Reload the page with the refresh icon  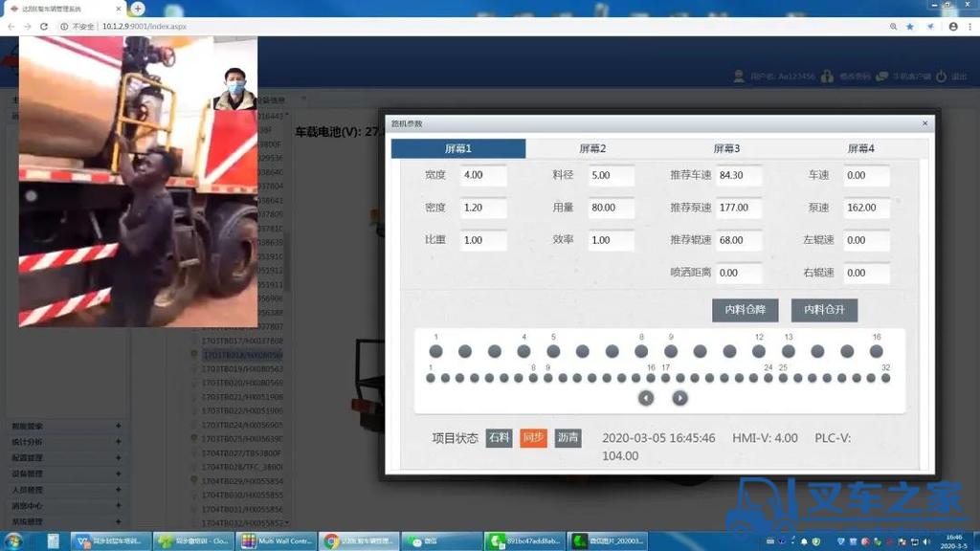pyautogui.click(x=44, y=26)
